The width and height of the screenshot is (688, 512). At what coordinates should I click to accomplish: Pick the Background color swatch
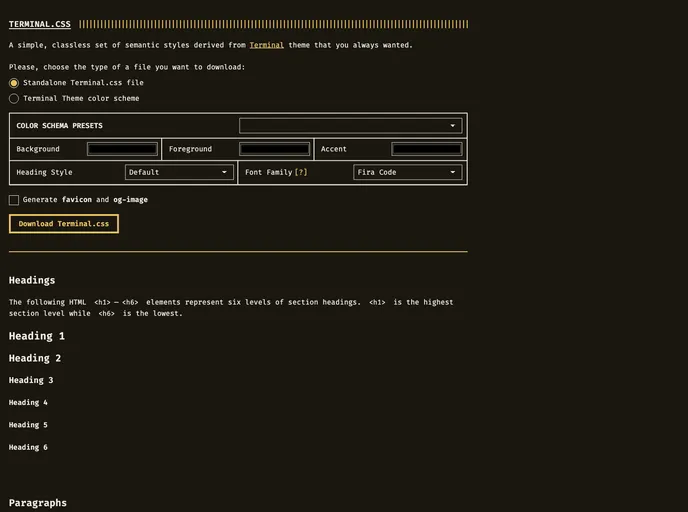[122, 149]
